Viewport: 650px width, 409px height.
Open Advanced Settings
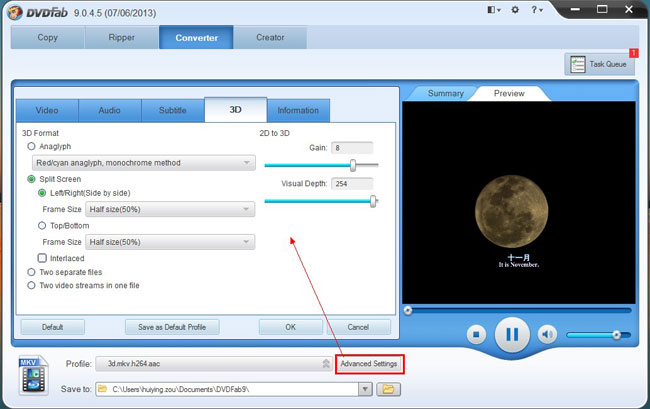tap(369, 364)
